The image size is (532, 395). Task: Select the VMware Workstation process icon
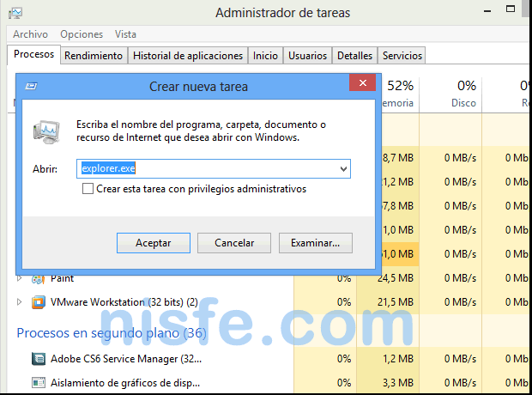pyautogui.click(x=39, y=302)
